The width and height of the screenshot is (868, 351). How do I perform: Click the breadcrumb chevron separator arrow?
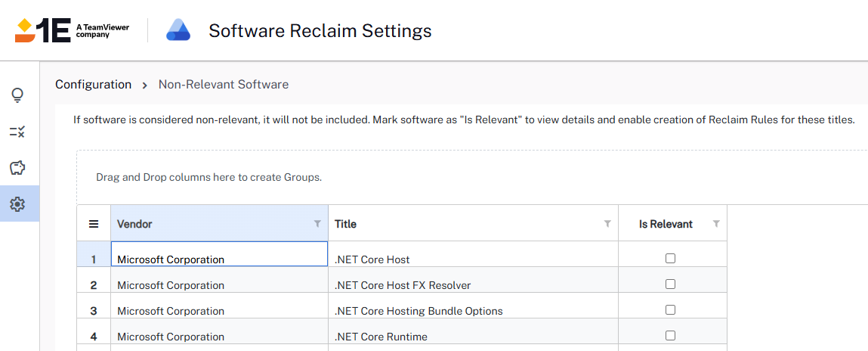point(145,85)
